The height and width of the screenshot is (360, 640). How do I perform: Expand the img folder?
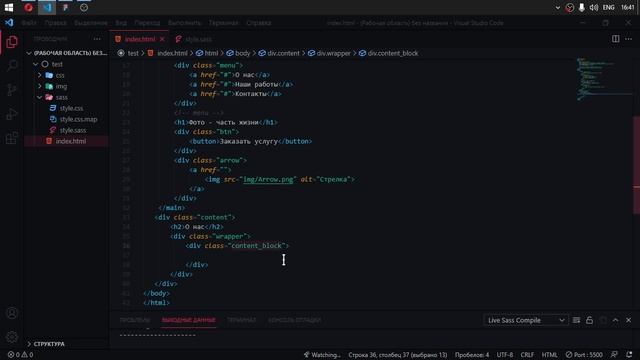40,86
